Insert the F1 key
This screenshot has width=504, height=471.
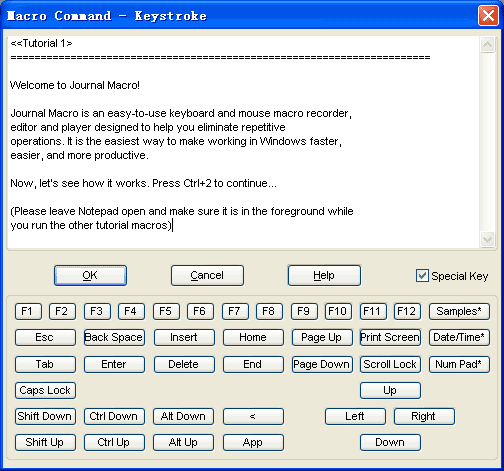click(x=28, y=311)
